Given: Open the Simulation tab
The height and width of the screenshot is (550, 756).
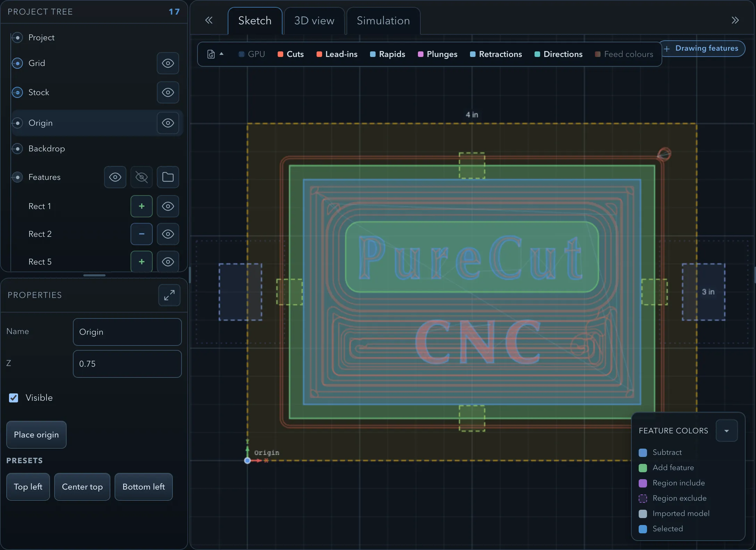Looking at the screenshot, I should click(x=383, y=21).
